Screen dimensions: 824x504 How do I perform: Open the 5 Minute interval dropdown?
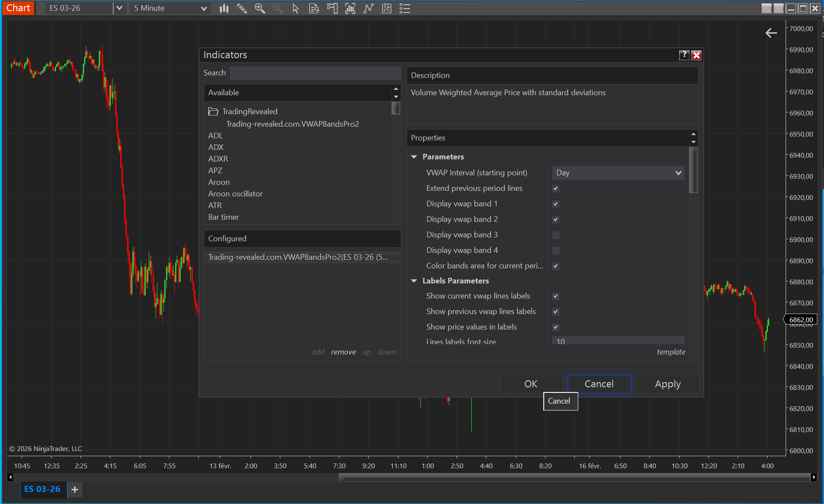[x=170, y=8]
